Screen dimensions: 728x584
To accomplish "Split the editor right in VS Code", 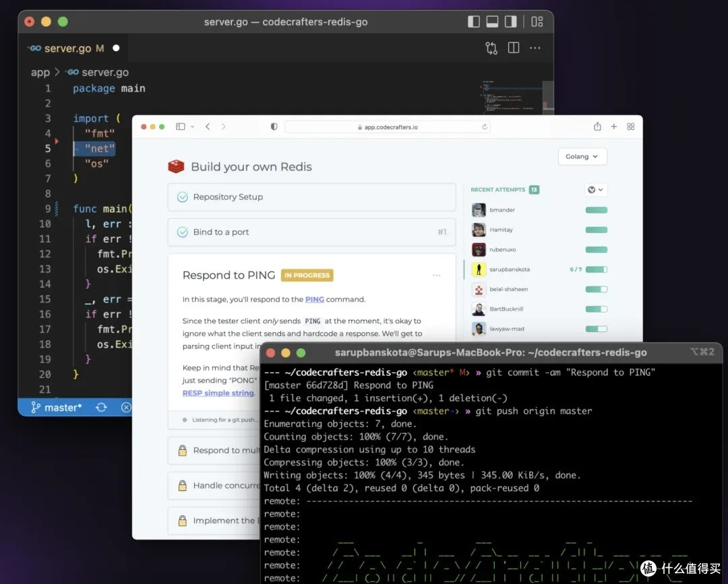I will 514,48.
